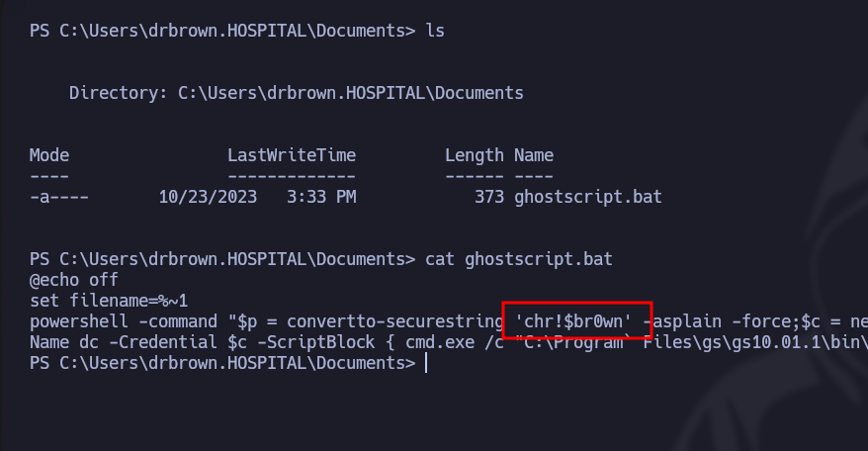The image size is (868, 451).
Task: Click the Name column header
Action: [x=534, y=155]
